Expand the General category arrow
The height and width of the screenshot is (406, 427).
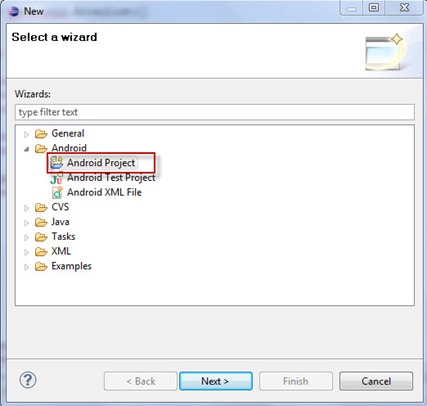pos(26,134)
